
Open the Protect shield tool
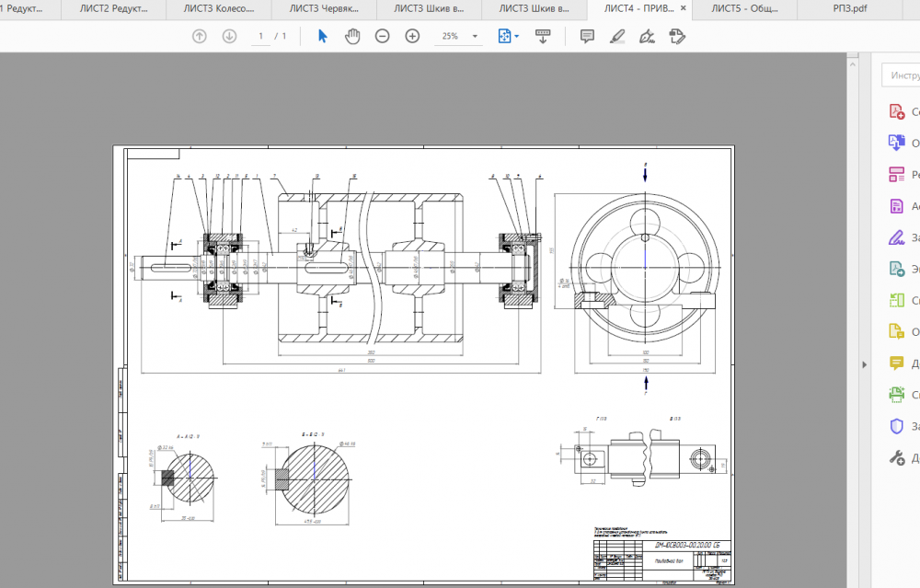(x=897, y=426)
